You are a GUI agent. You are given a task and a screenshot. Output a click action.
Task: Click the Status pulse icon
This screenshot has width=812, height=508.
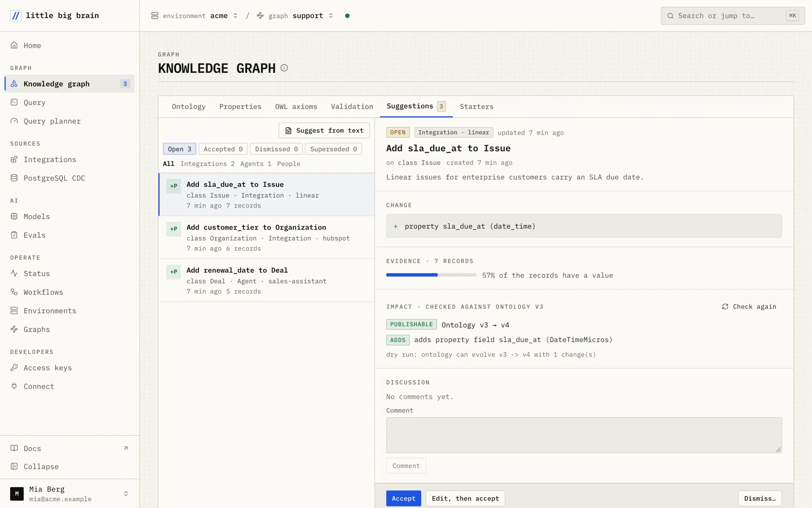point(14,273)
